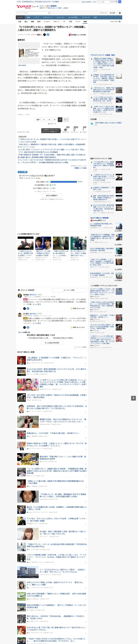Share the article on X

[x=45, y=35]
